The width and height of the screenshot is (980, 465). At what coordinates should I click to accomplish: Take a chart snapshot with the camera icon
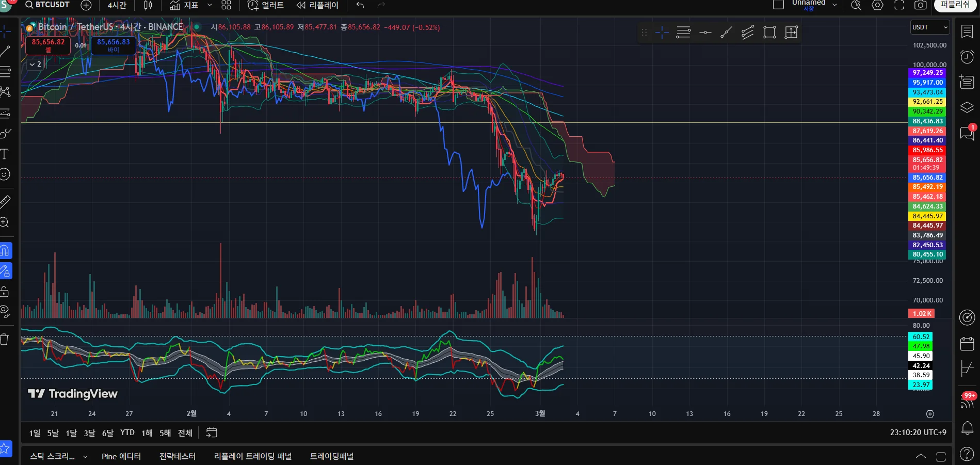click(x=920, y=5)
